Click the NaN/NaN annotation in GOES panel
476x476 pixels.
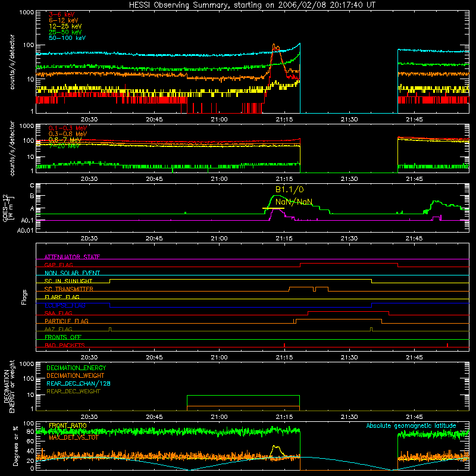[x=294, y=202]
